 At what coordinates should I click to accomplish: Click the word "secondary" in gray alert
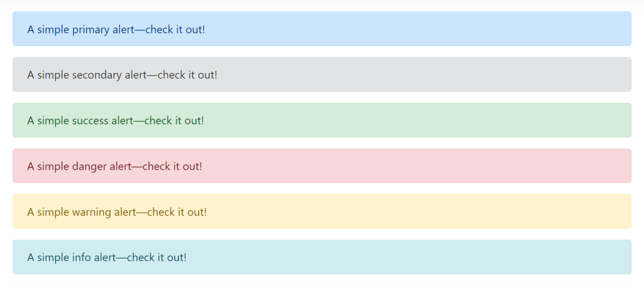point(97,76)
